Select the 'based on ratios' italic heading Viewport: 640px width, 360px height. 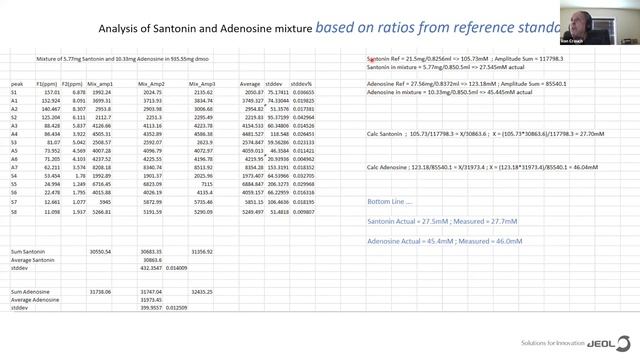coord(438,27)
